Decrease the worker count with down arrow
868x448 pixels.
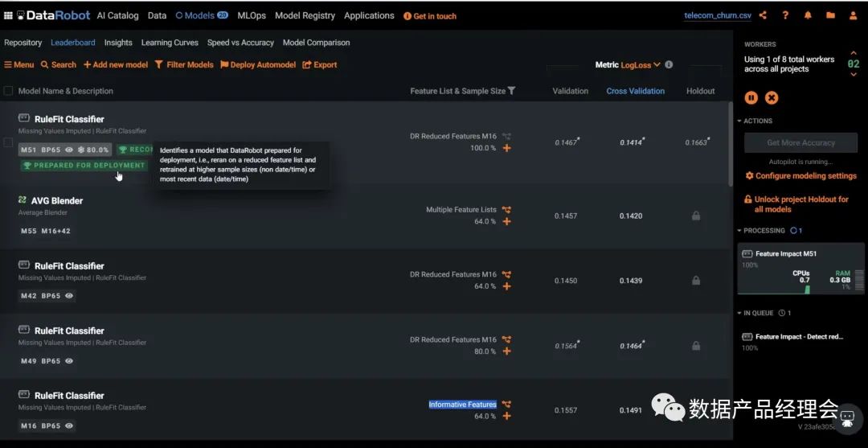853,74
